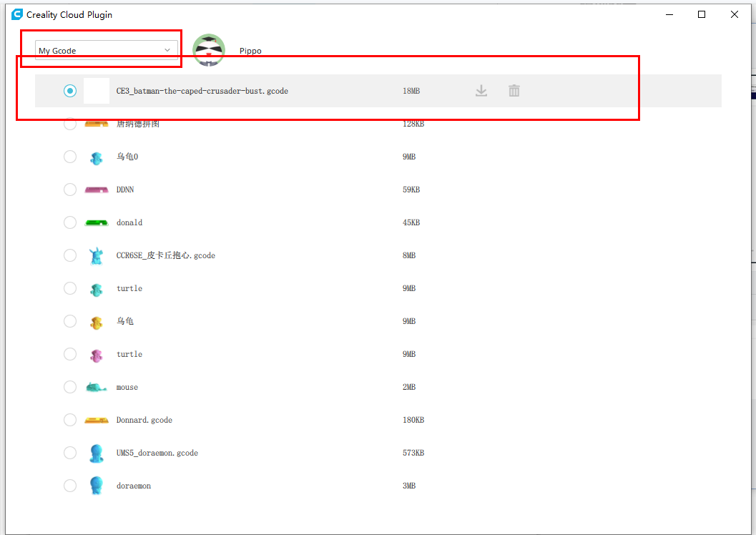Open the Donnard.gcode file link
This screenshot has height=535, width=756.
coord(144,419)
